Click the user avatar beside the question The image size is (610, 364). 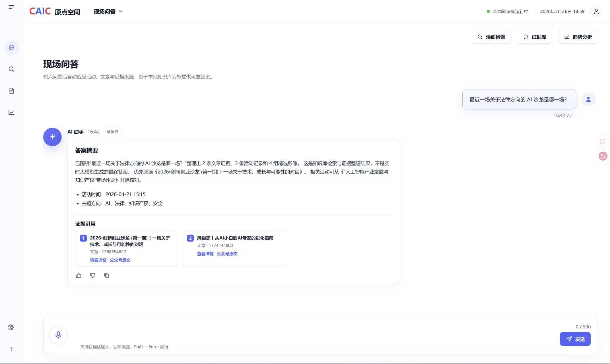pyautogui.click(x=588, y=99)
